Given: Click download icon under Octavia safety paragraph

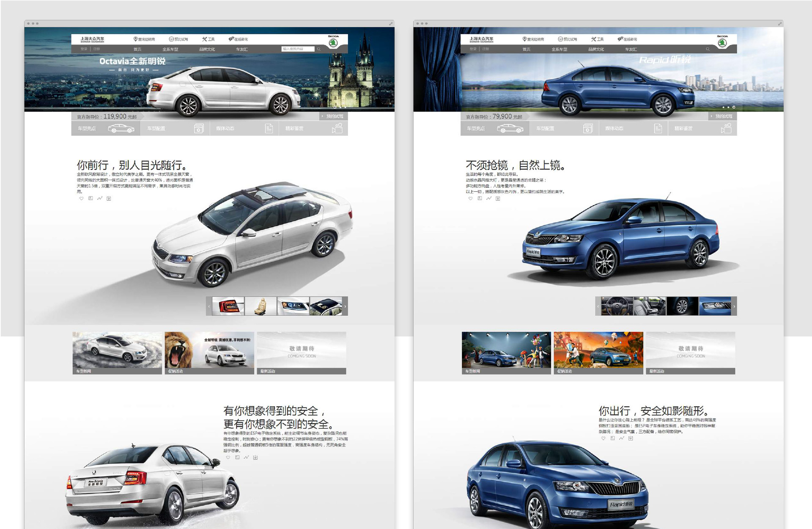Looking at the screenshot, I should pos(255,457).
